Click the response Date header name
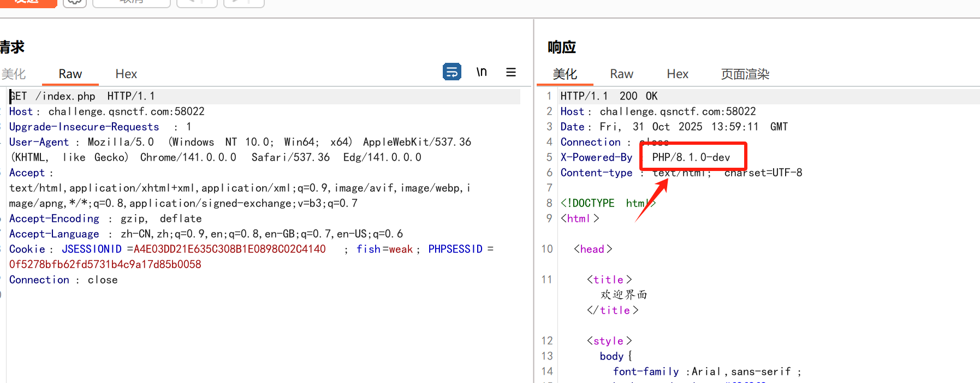 [x=573, y=127]
